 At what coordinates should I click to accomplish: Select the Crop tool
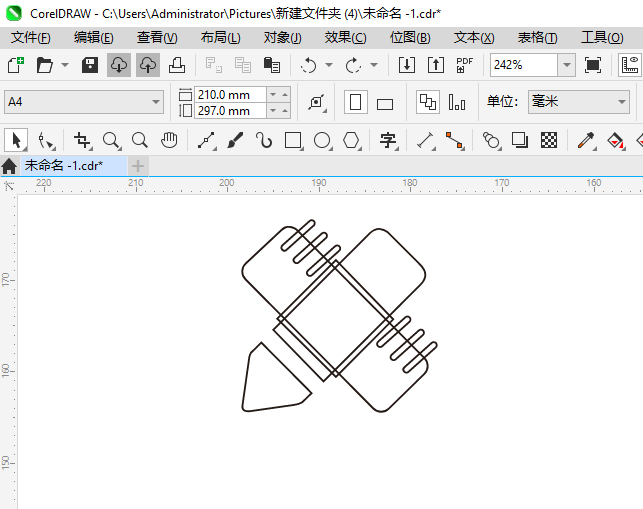coord(82,140)
